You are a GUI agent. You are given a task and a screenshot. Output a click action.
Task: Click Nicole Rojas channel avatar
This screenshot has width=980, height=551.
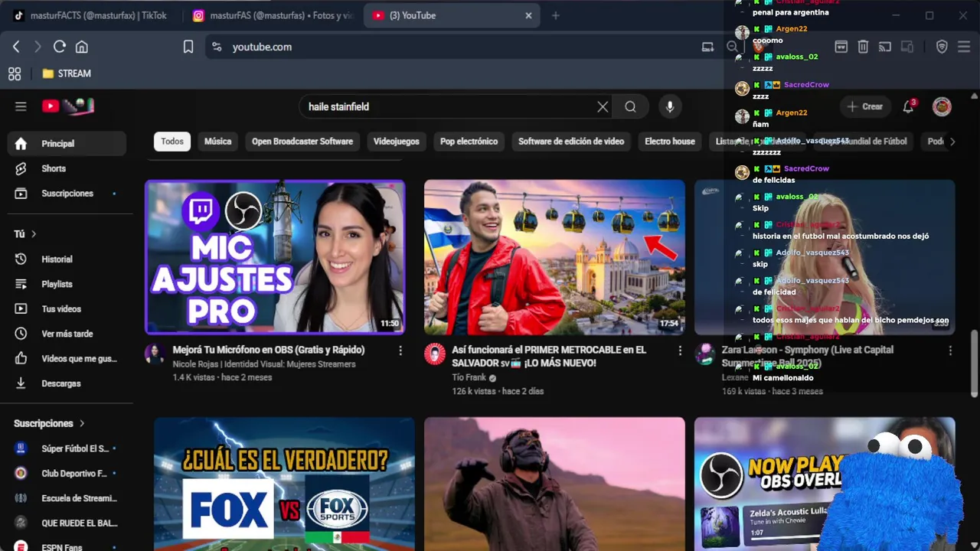pyautogui.click(x=155, y=354)
